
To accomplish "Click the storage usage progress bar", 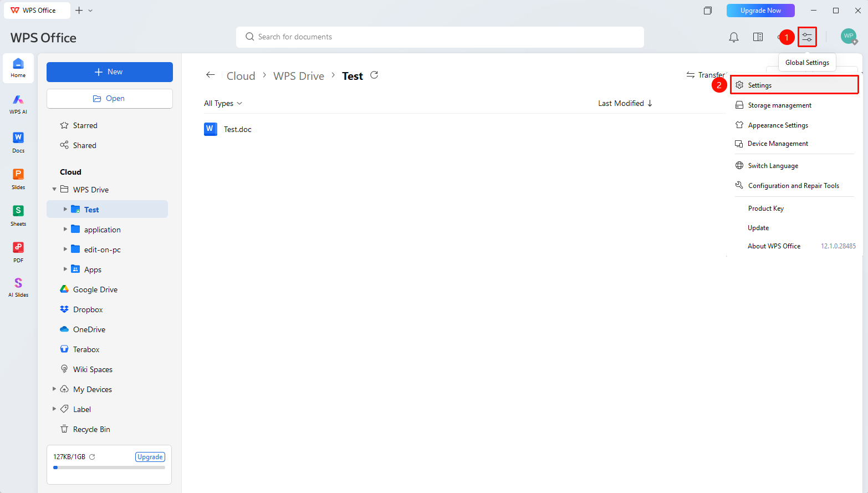I will coord(109,467).
